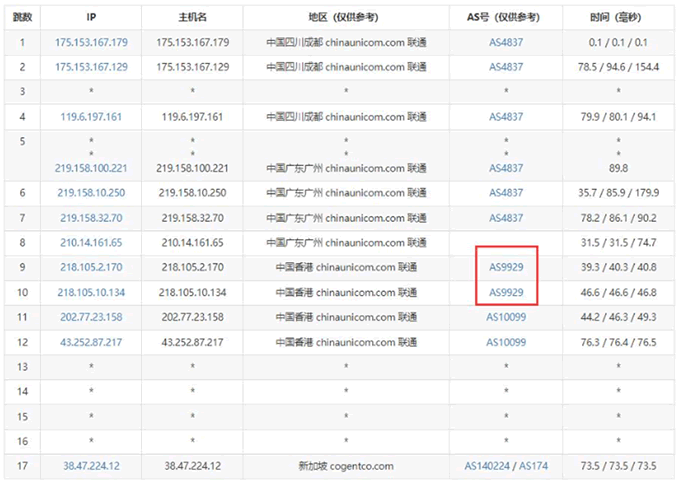Select the blue IP link 119.6.197.161
The width and height of the screenshot is (680, 484).
pyautogui.click(x=92, y=117)
